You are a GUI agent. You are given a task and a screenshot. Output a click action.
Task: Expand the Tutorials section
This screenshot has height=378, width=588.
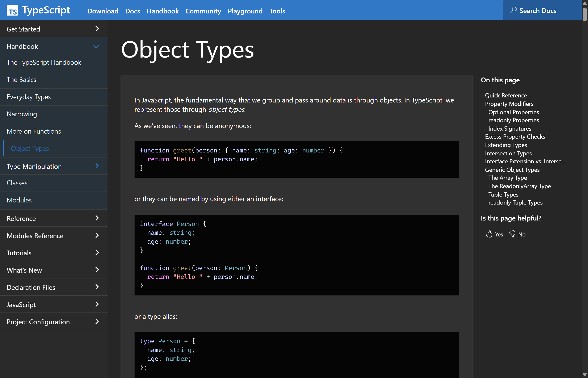[97, 253]
